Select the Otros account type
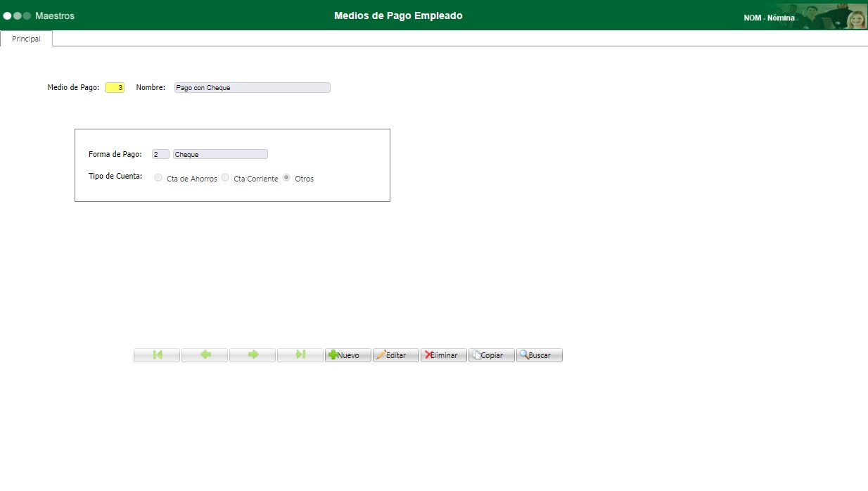 [286, 178]
